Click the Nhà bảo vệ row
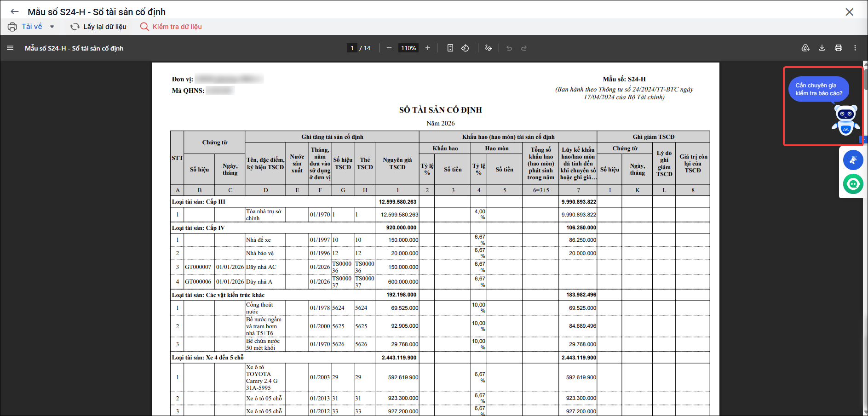Screen dimensions: 868x416 pyautogui.click(x=440, y=253)
